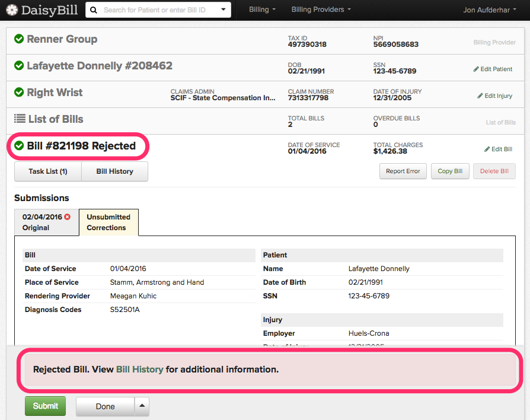Click the search magnifier icon
Image resolution: width=530 pixels, height=420 pixels.
[x=94, y=10]
